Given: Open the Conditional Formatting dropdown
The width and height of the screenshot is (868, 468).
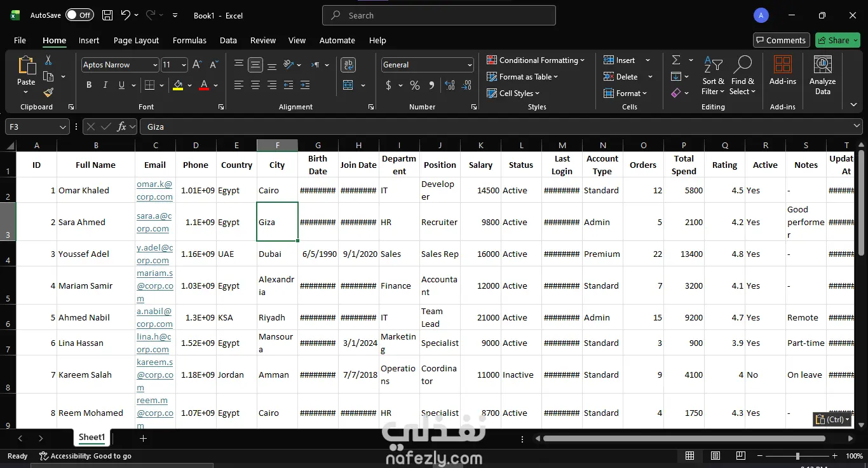Looking at the screenshot, I should 536,60.
